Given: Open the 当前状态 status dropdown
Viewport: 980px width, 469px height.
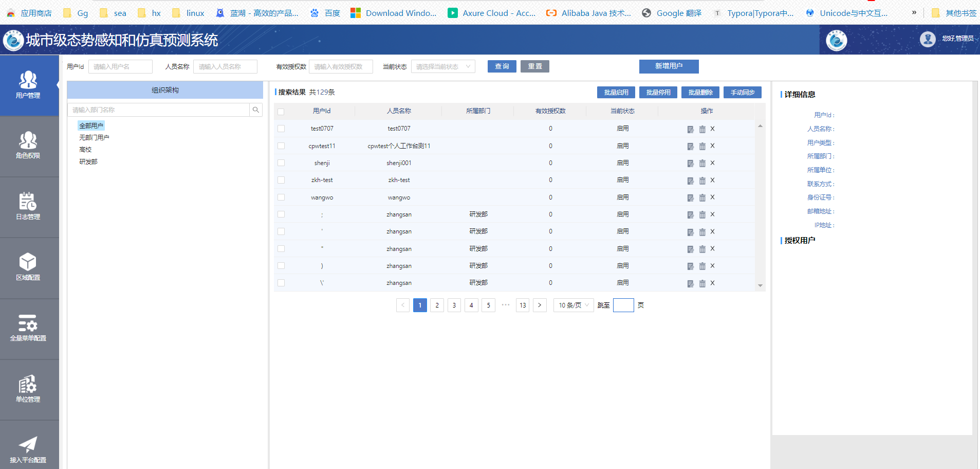Looking at the screenshot, I should [443, 66].
